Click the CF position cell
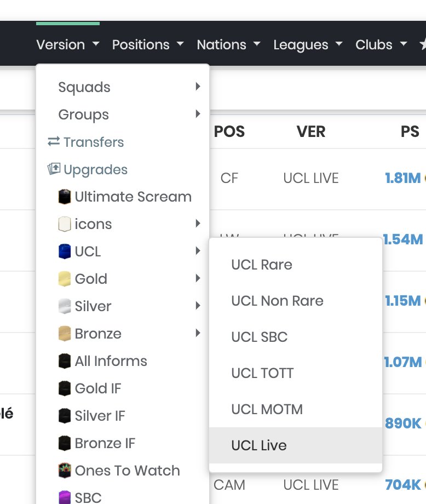Viewport: 426px width, 504px height. [229, 178]
